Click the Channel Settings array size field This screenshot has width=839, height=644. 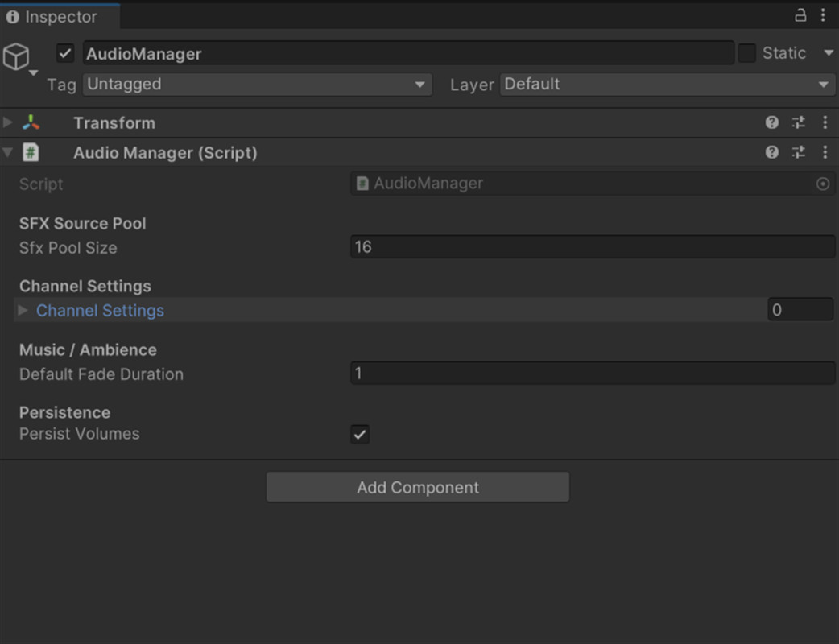(x=800, y=310)
